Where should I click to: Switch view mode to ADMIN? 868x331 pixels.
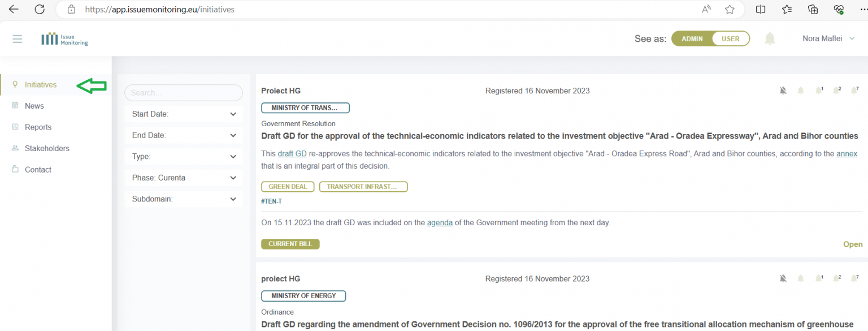(691, 38)
